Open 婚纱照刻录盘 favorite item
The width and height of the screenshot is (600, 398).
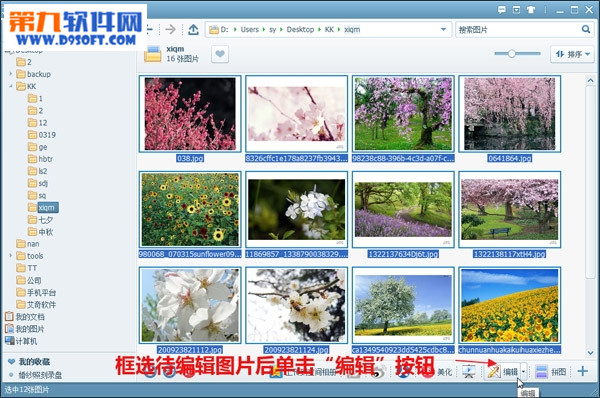tap(40, 375)
